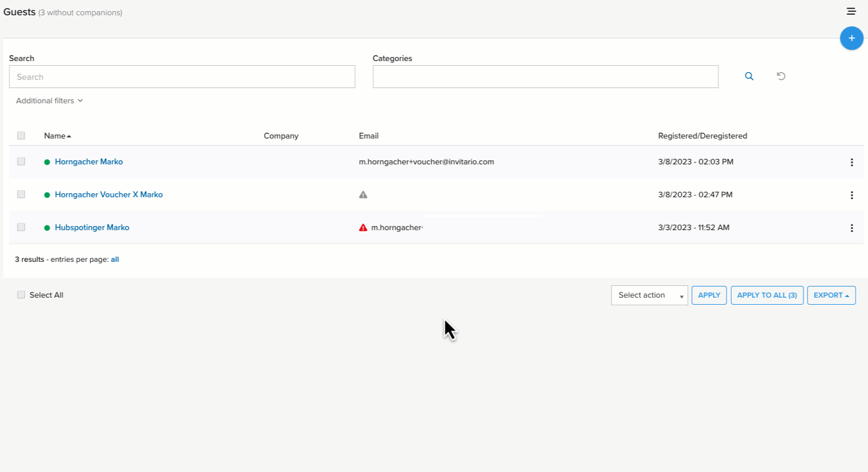Open the Export dropdown menu

(831, 295)
